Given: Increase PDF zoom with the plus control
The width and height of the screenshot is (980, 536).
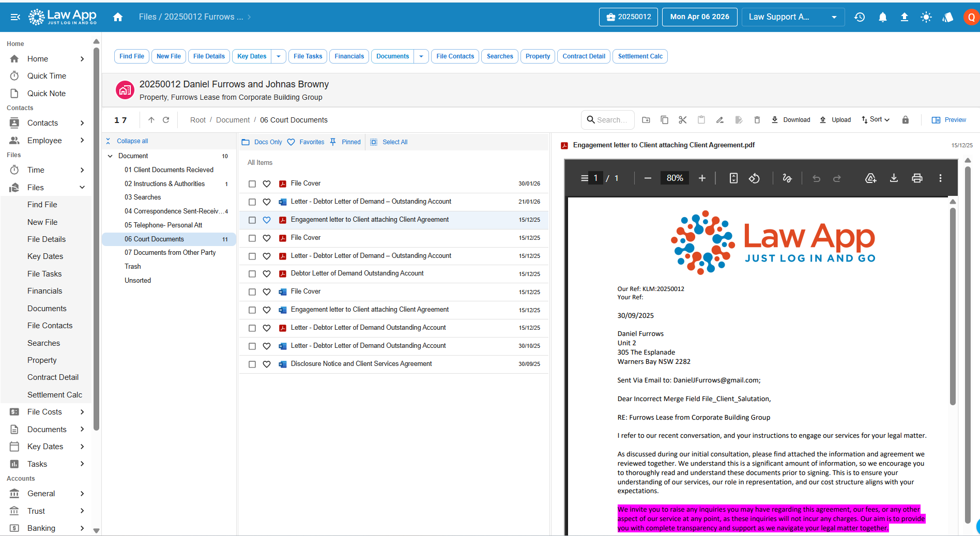Looking at the screenshot, I should (x=702, y=178).
